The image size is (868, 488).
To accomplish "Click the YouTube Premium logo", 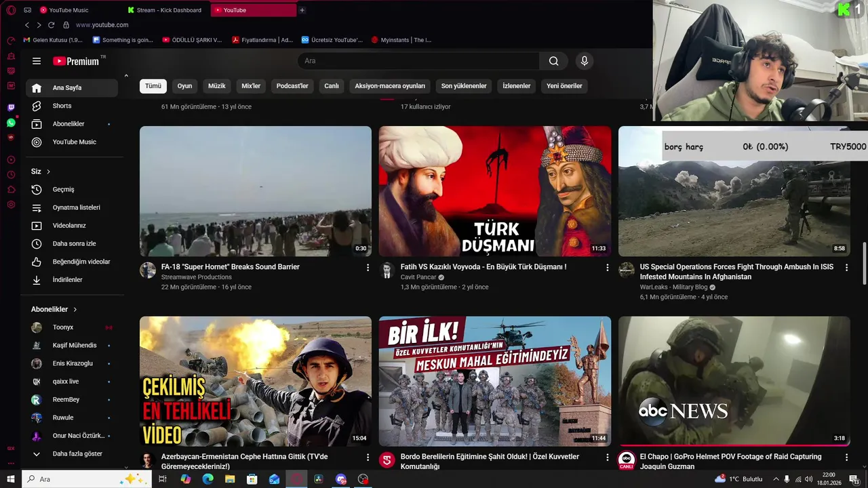I will pyautogui.click(x=76, y=61).
